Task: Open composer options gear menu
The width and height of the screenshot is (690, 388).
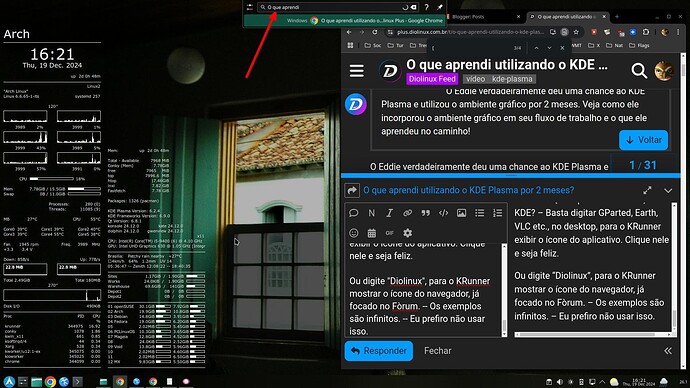Action: click(x=407, y=233)
